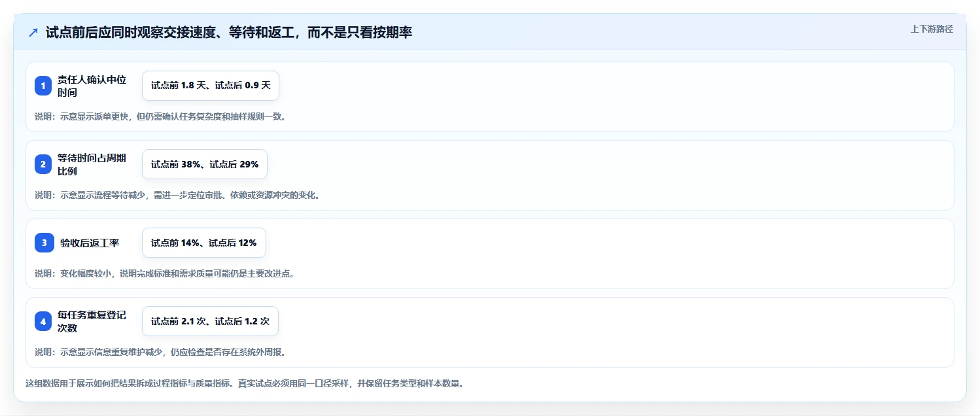Open the 上下游路径 label in header

click(x=932, y=29)
